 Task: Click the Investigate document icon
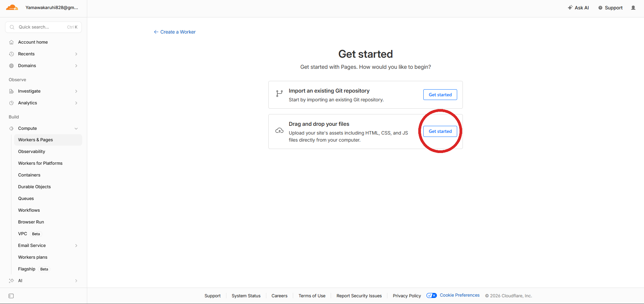click(11, 91)
